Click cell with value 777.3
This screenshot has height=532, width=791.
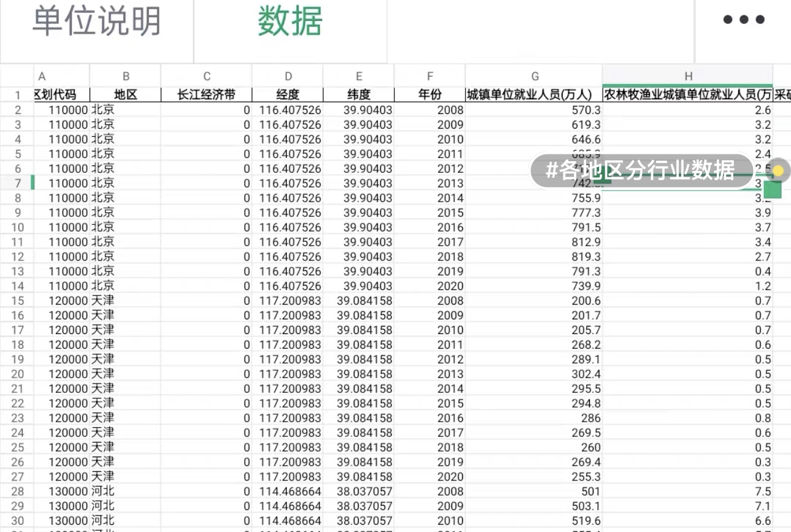tap(534, 213)
